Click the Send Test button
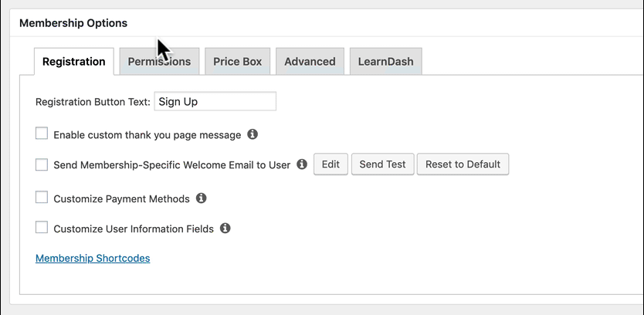The height and width of the screenshot is (315, 644). (x=383, y=164)
